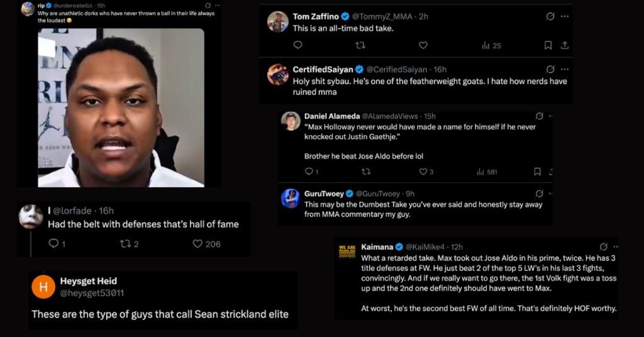Like Tom Zaffino's tweet

coord(423,45)
